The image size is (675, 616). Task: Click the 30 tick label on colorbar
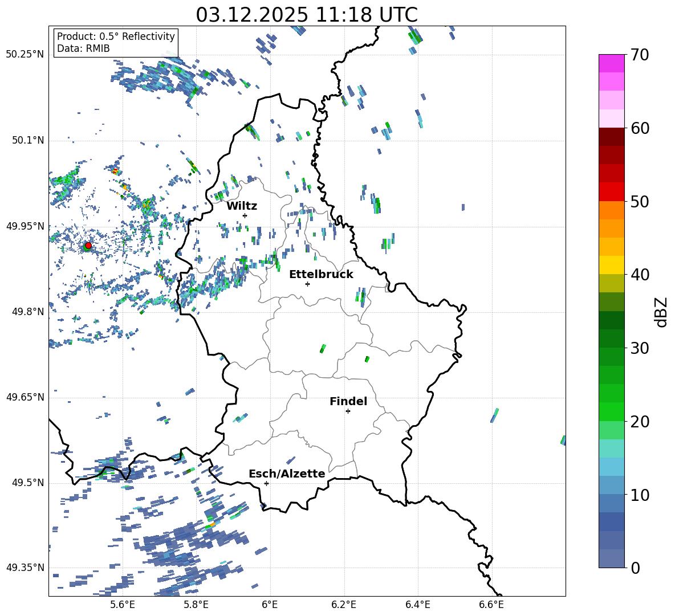(x=640, y=348)
